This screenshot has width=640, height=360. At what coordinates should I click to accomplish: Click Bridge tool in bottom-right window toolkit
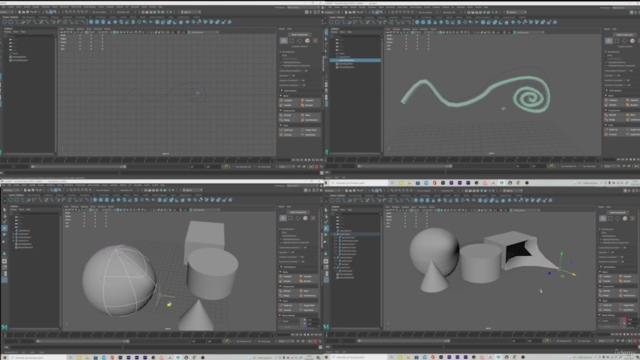[609, 296]
